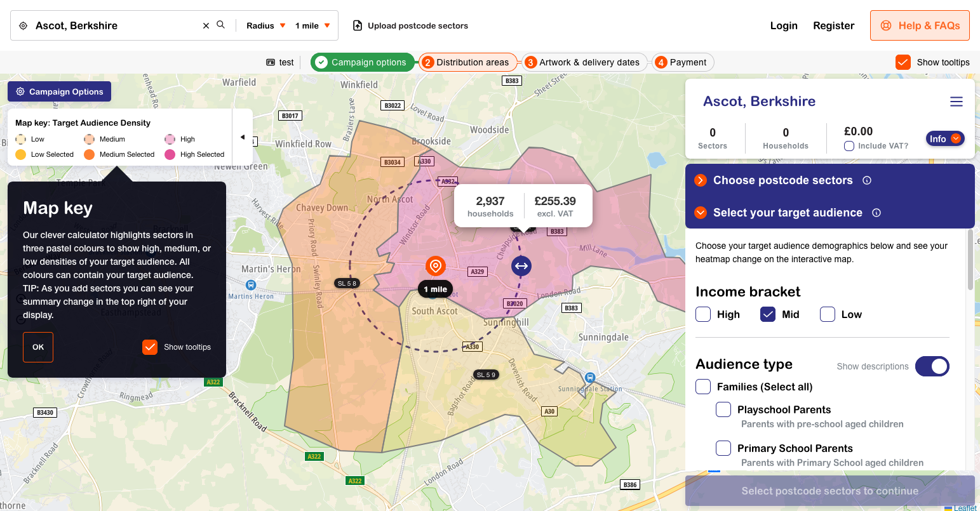This screenshot has height=511, width=980.
Task: Click the magnifier search icon
Action: click(x=220, y=25)
